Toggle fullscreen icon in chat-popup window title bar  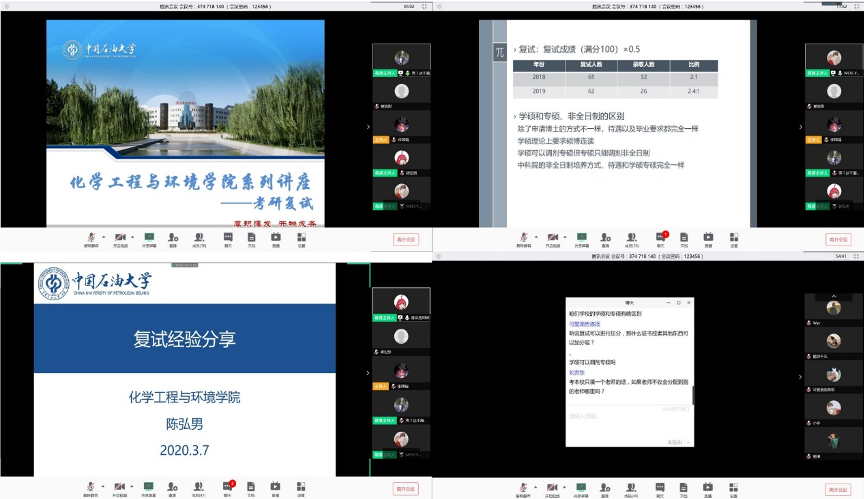tap(856, 256)
